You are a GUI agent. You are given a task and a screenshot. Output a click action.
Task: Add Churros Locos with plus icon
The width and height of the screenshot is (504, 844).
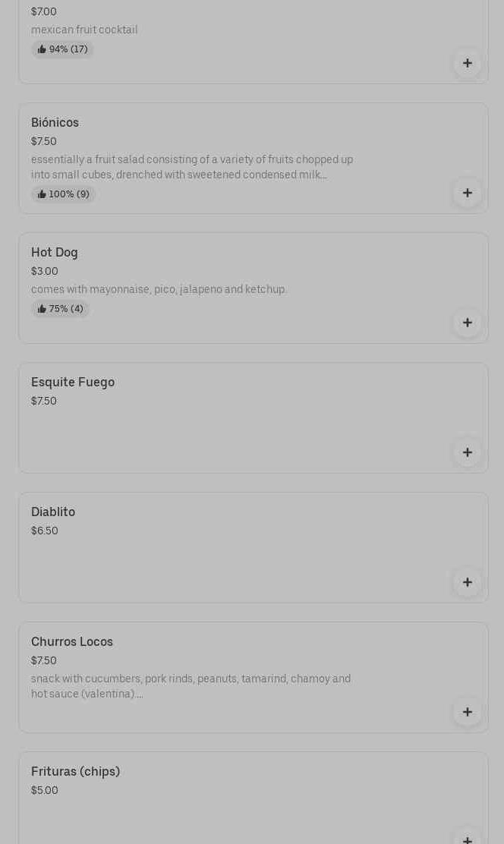tap(468, 712)
